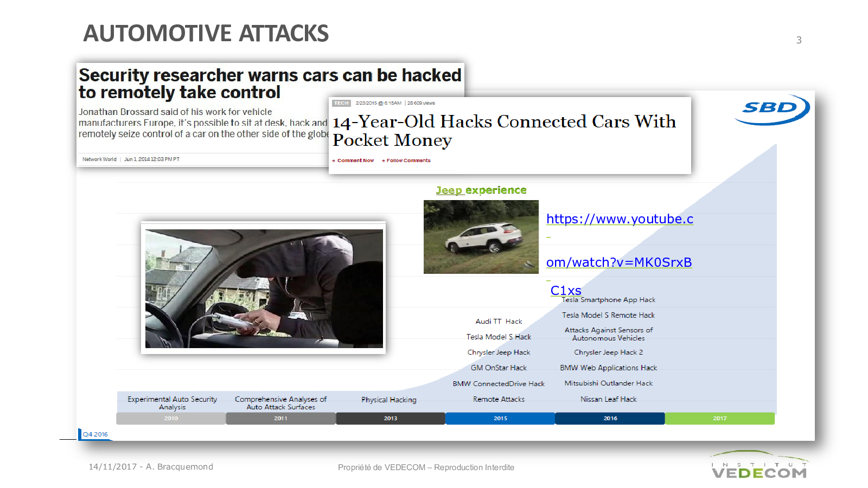Open the white Jeep video thumbnail
The image size is (868, 488).
coord(481,237)
